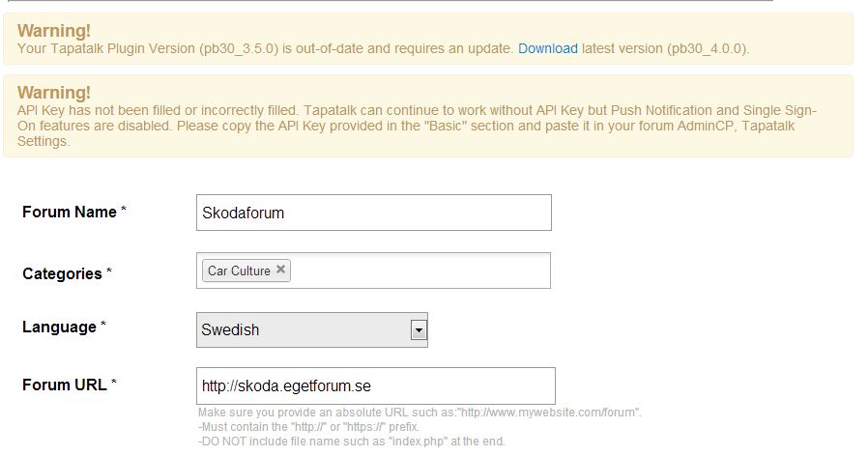Click the Language field label
This screenshot has width=868, height=456.
[x=60, y=328]
